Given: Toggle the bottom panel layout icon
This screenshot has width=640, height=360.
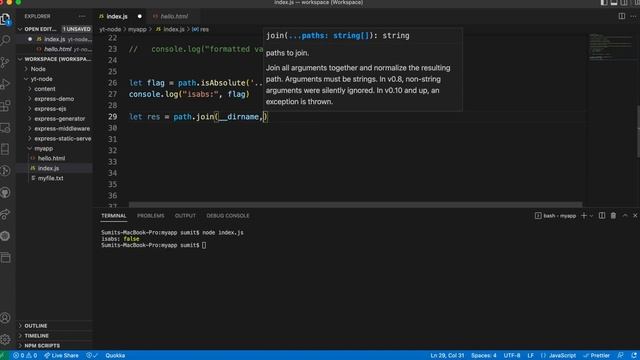Looking at the screenshot, I should coord(614,2).
